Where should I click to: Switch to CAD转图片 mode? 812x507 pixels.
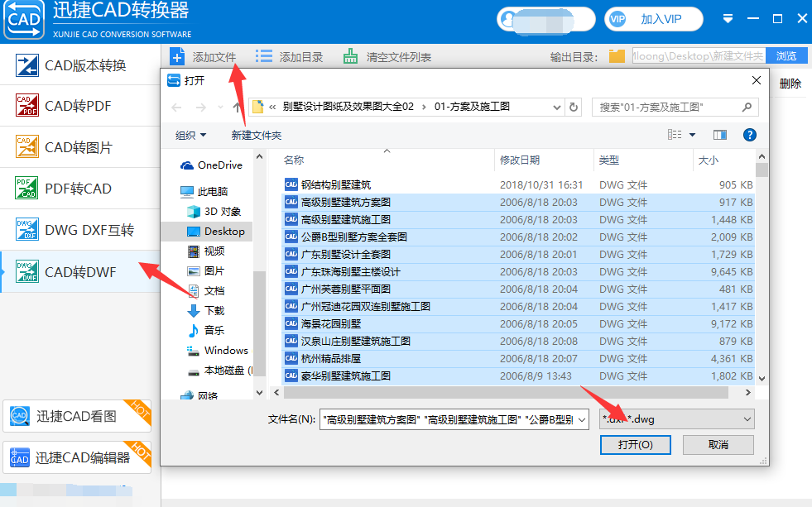coord(79,147)
